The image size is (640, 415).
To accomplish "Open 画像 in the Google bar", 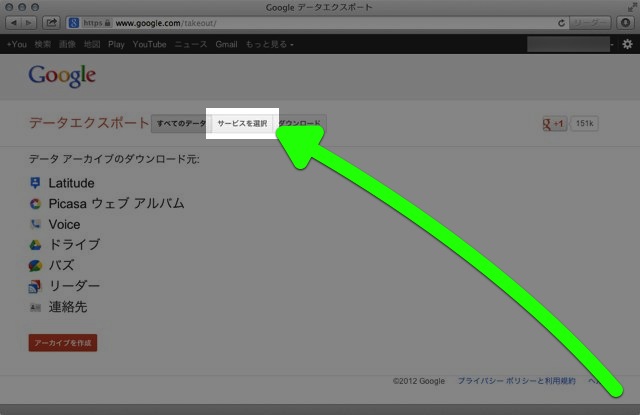I will (67, 44).
